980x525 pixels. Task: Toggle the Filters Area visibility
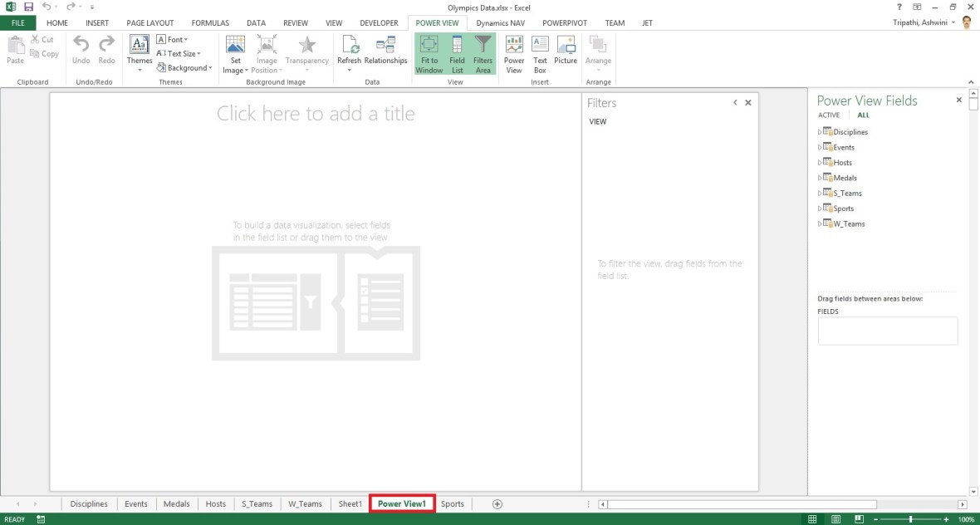(x=483, y=53)
